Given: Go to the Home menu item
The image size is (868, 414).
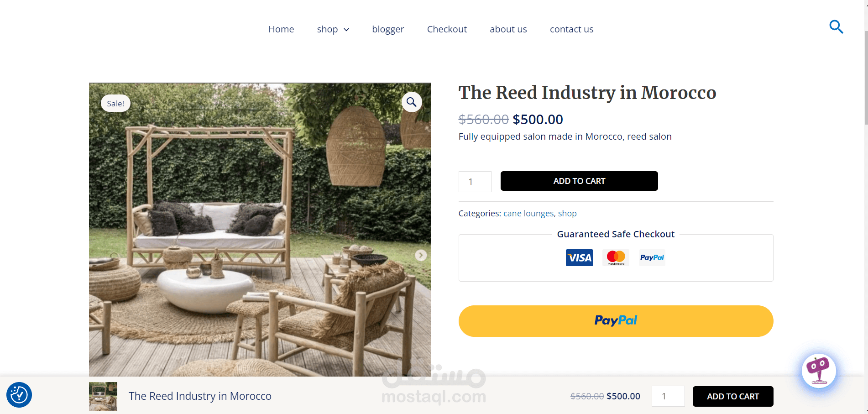Looking at the screenshot, I should (x=281, y=29).
